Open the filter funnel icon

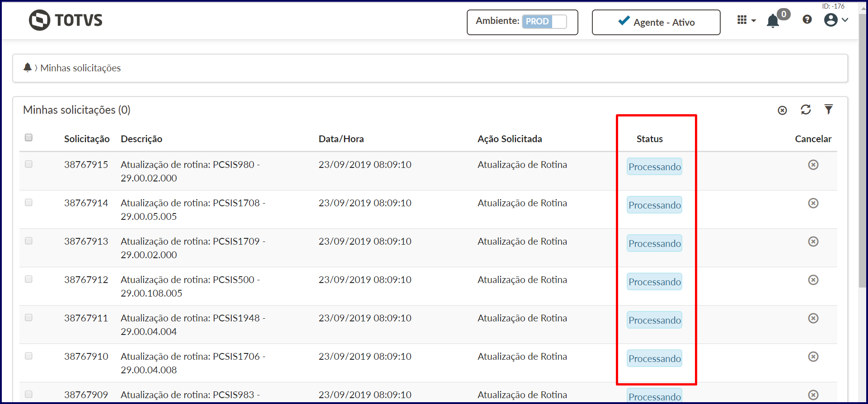click(828, 109)
